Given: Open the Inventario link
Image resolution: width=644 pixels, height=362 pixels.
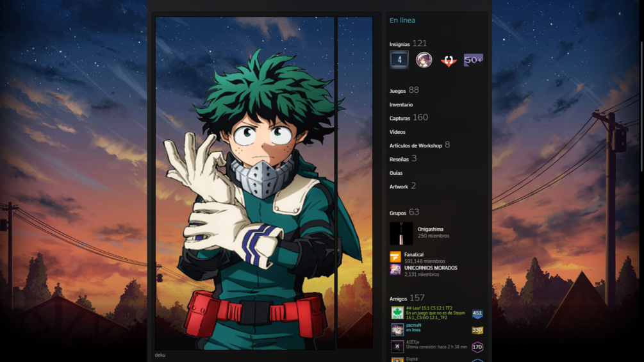Looking at the screenshot, I should (401, 104).
